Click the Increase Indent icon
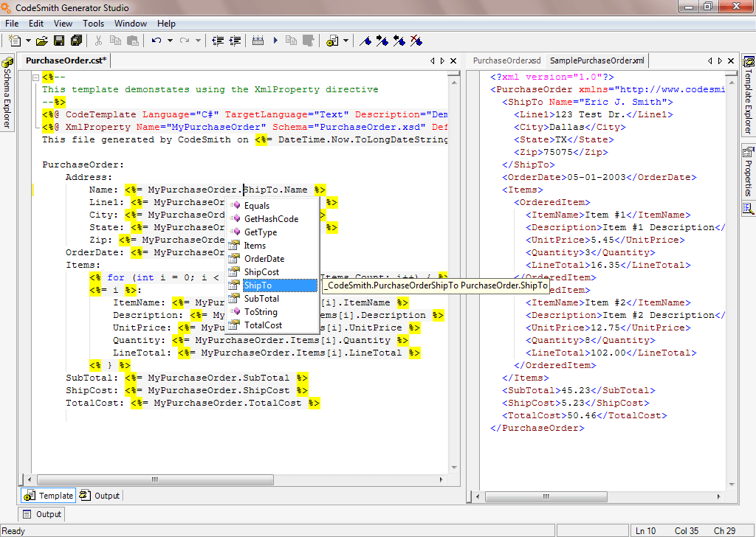The image size is (756, 537). 235,41
